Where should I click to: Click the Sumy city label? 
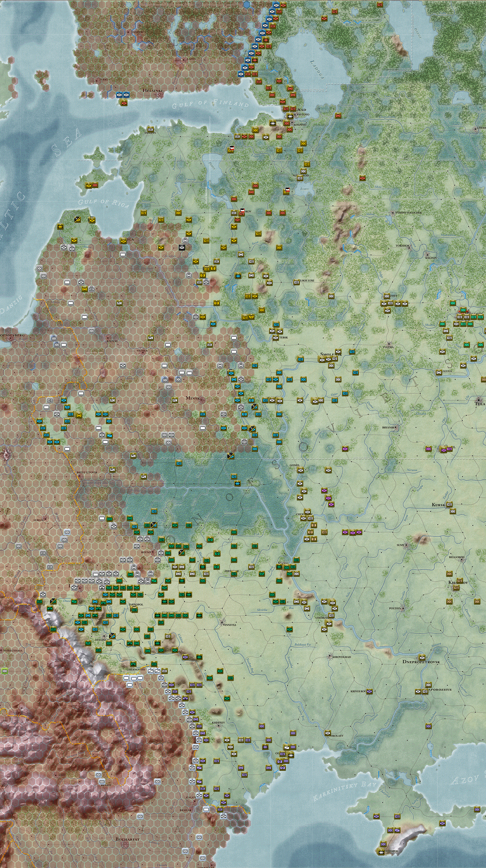pos(401,545)
